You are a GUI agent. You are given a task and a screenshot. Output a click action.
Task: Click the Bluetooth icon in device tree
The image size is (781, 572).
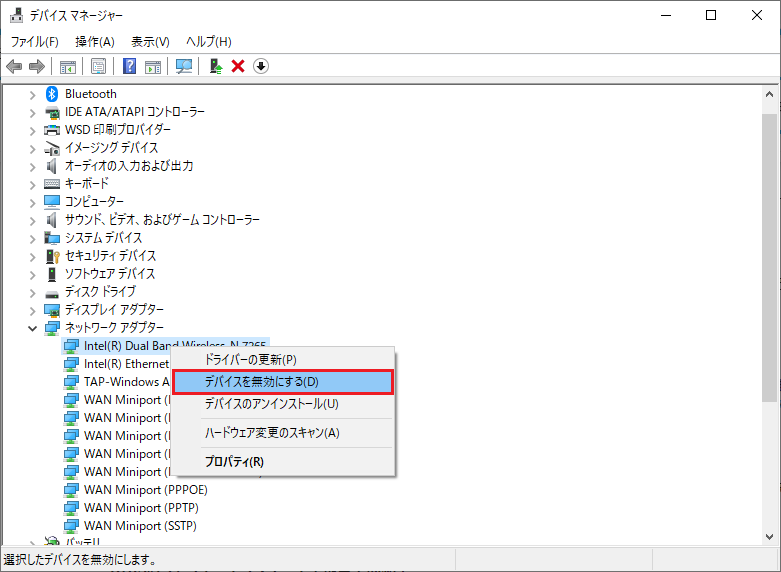(x=53, y=94)
